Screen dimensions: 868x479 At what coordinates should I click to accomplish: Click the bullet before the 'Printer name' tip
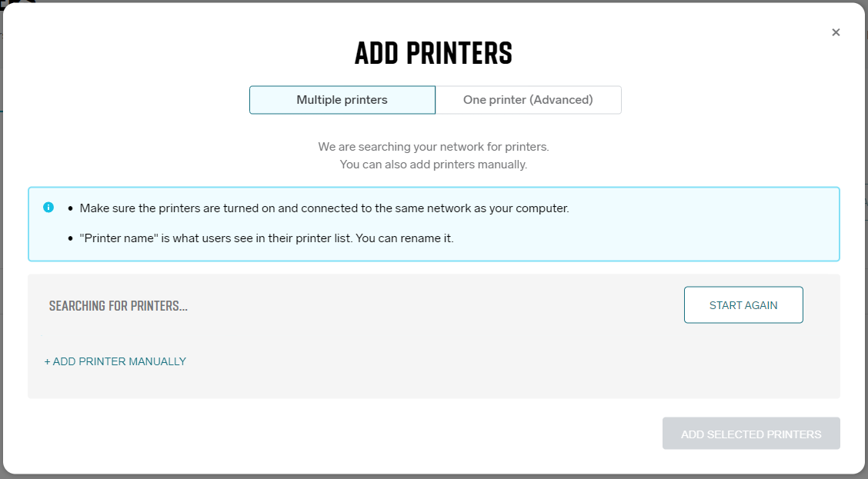pos(70,239)
